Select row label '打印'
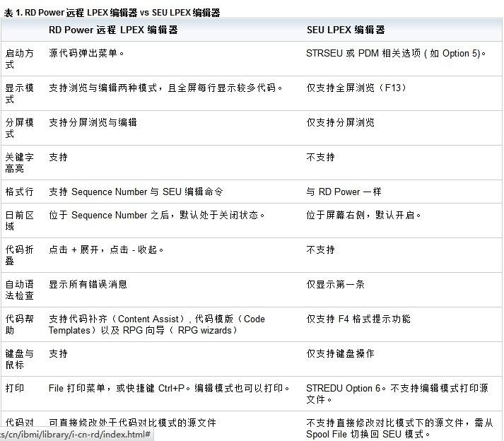 [15, 389]
